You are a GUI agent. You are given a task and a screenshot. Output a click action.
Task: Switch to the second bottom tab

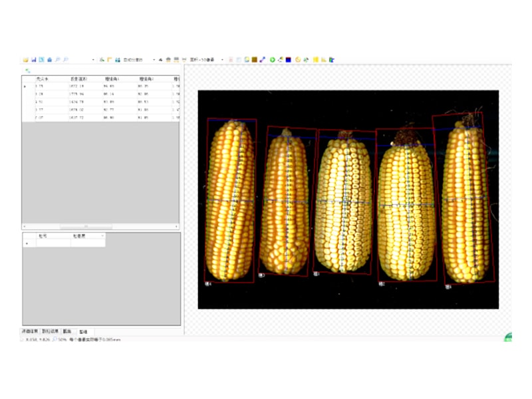click(x=50, y=331)
